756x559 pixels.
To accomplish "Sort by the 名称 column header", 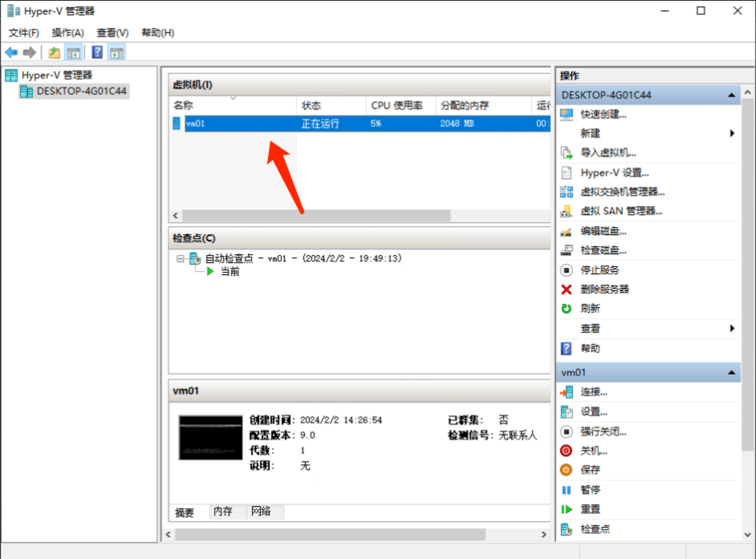I will coord(234,106).
